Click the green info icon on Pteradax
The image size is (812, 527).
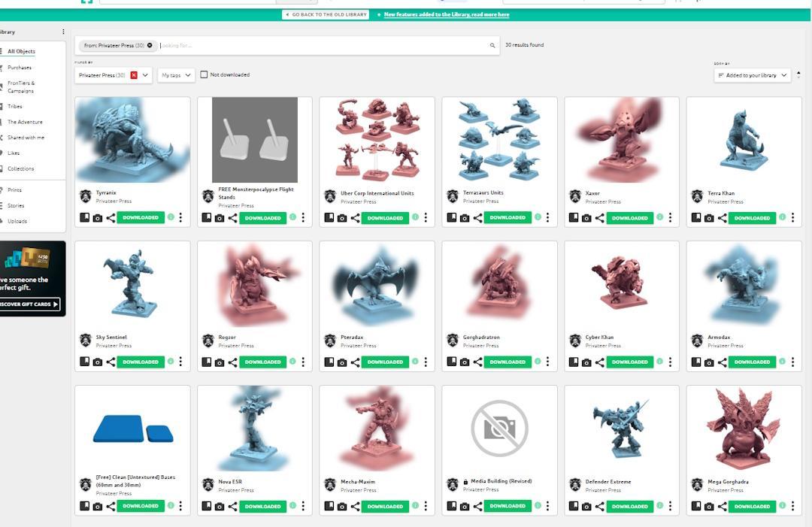[x=415, y=362]
